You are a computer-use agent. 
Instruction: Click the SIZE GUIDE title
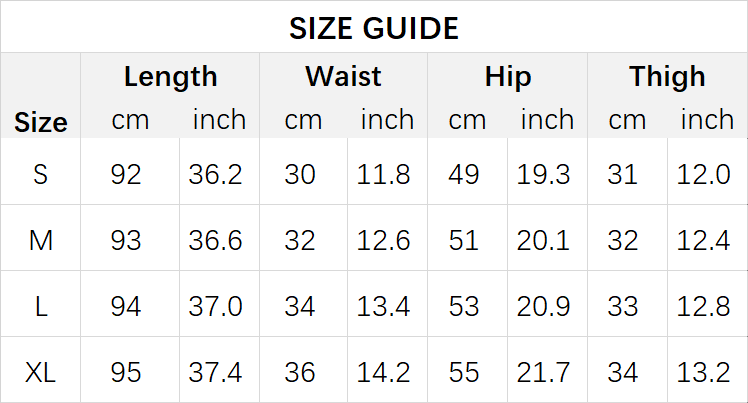(374, 28)
